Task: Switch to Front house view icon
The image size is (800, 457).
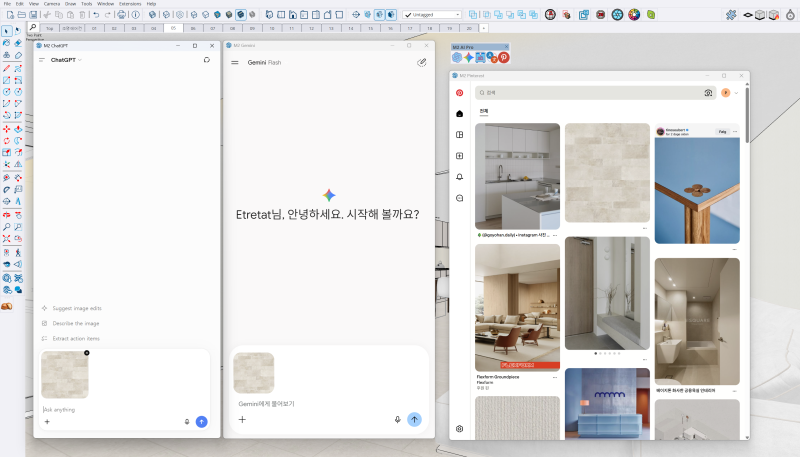Action: click(292, 15)
